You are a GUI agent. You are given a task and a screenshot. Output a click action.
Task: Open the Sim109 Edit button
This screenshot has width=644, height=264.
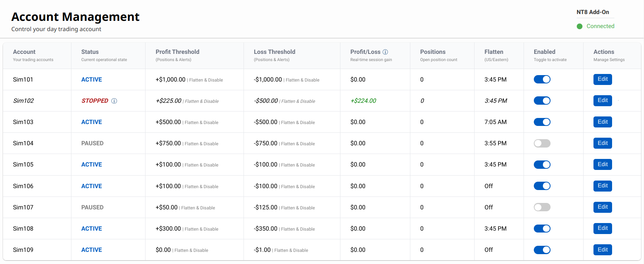coord(603,250)
